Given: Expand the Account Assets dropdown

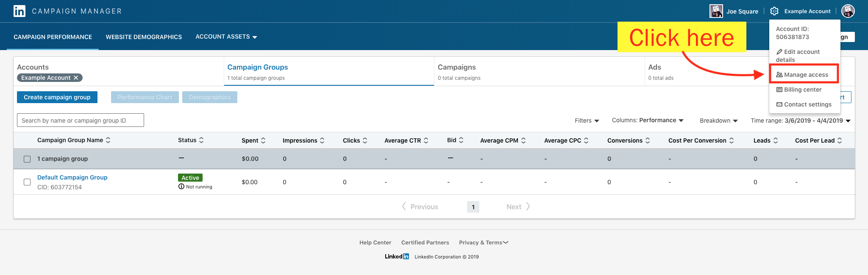Looking at the screenshot, I should (x=226, y=37).
